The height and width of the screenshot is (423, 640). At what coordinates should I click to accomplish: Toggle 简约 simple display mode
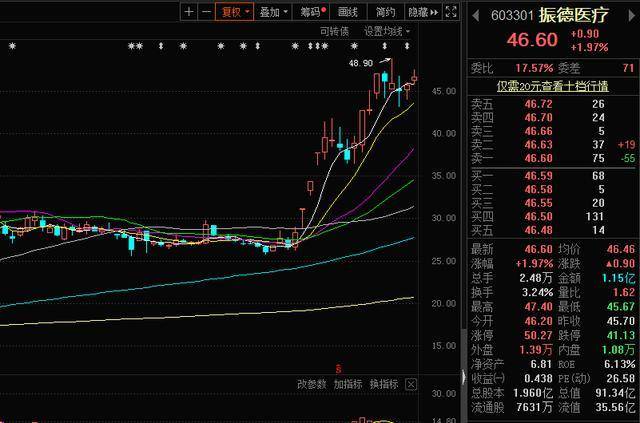pyautogui.click(x=385, y=12)
